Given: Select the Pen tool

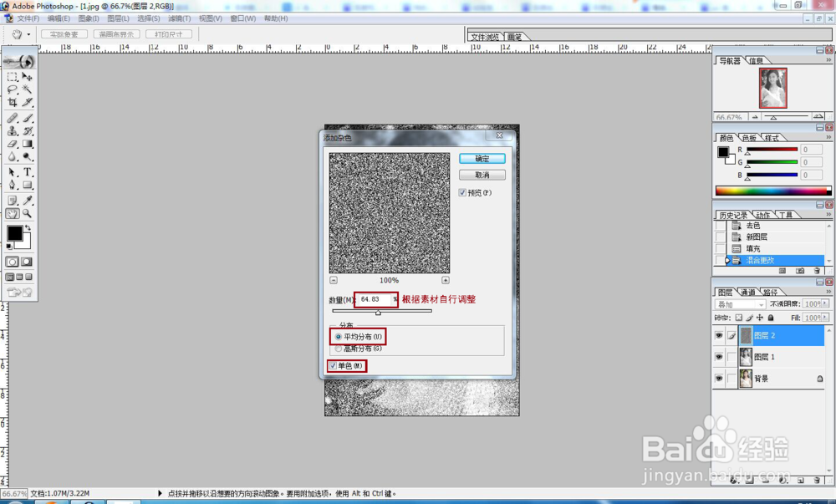Looking at the screenshot, I should tap(13, 185).
